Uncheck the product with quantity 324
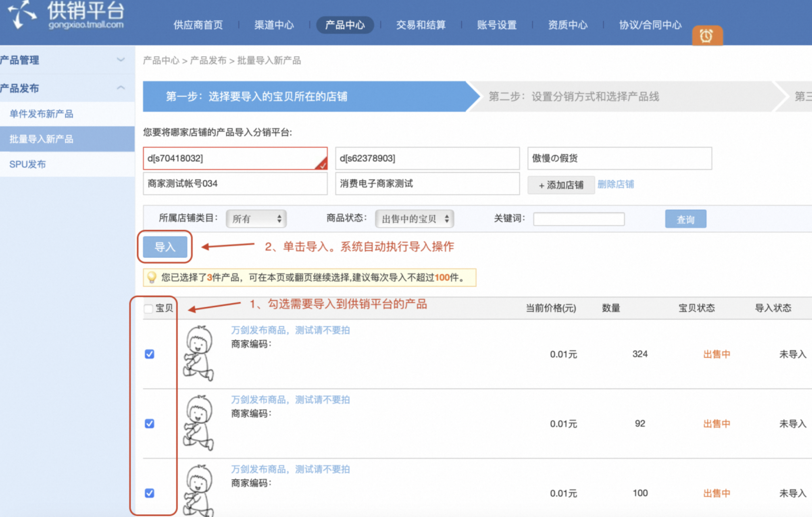 149,354
